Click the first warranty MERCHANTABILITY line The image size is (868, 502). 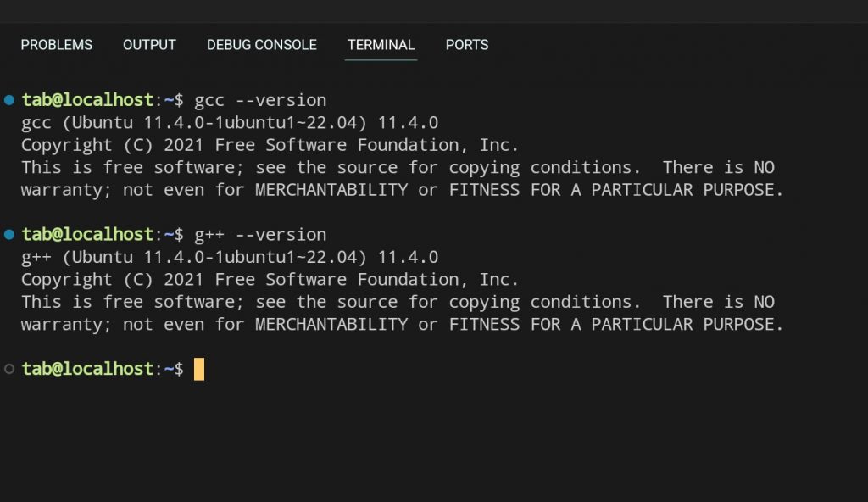click(402, 190)
